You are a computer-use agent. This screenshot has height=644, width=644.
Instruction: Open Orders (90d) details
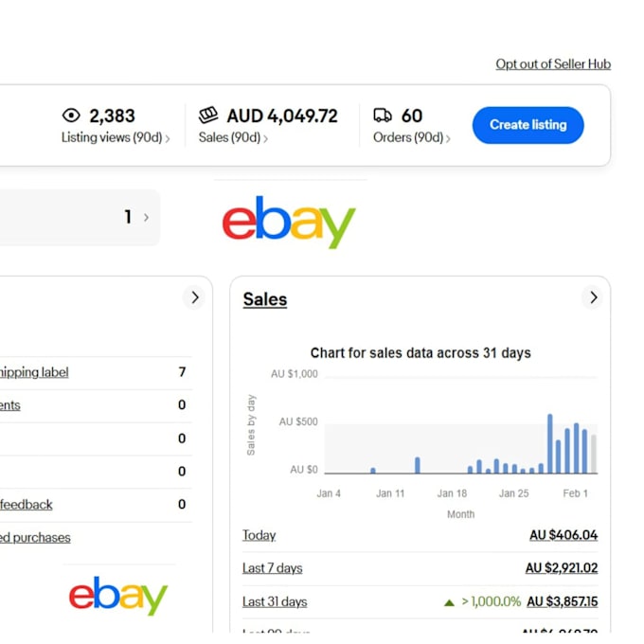click(x=412, y=137)
